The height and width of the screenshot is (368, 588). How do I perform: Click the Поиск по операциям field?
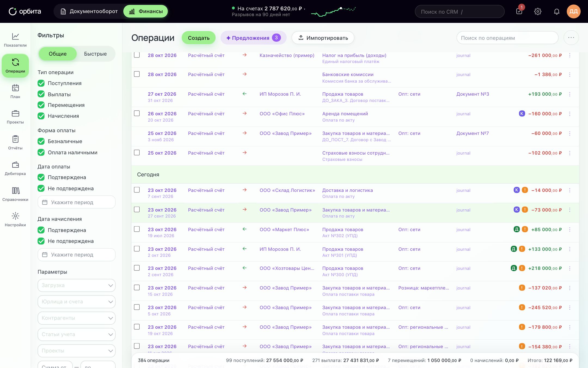pos(507,38)
